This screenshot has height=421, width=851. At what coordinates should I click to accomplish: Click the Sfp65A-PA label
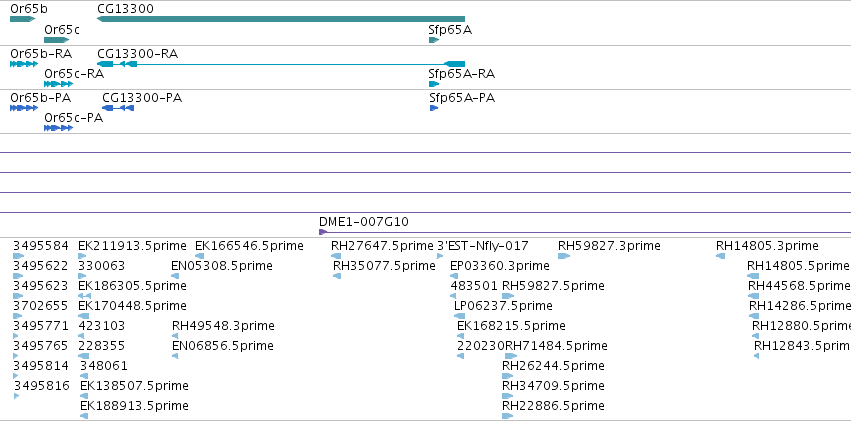[x=462, y=98]
